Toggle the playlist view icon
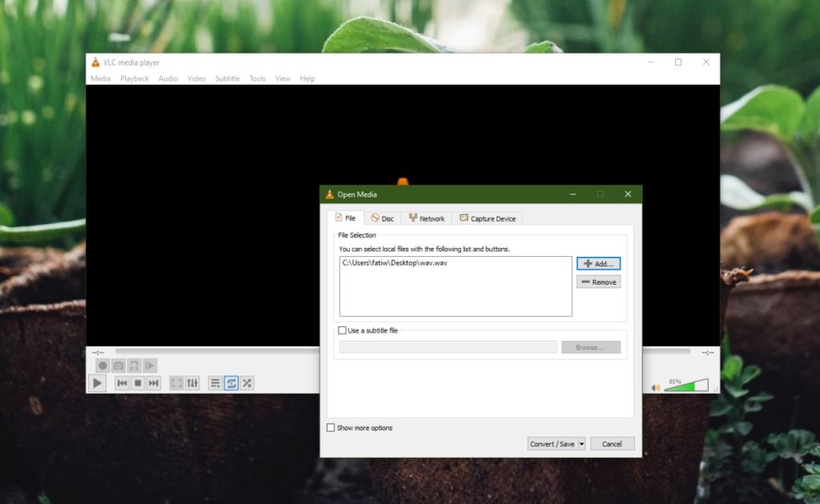The height and width of the screenshot is (504, 820). (215, 383)
